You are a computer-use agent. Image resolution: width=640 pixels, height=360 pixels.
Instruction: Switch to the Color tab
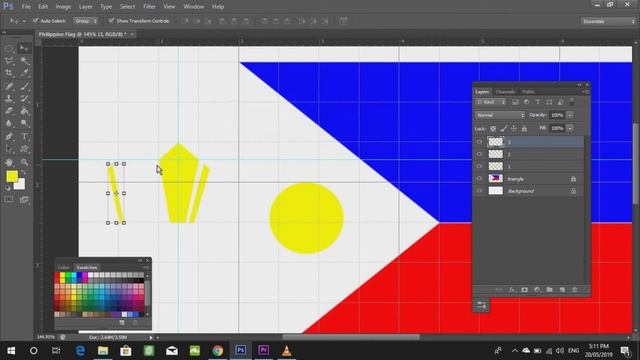point(63,268)
